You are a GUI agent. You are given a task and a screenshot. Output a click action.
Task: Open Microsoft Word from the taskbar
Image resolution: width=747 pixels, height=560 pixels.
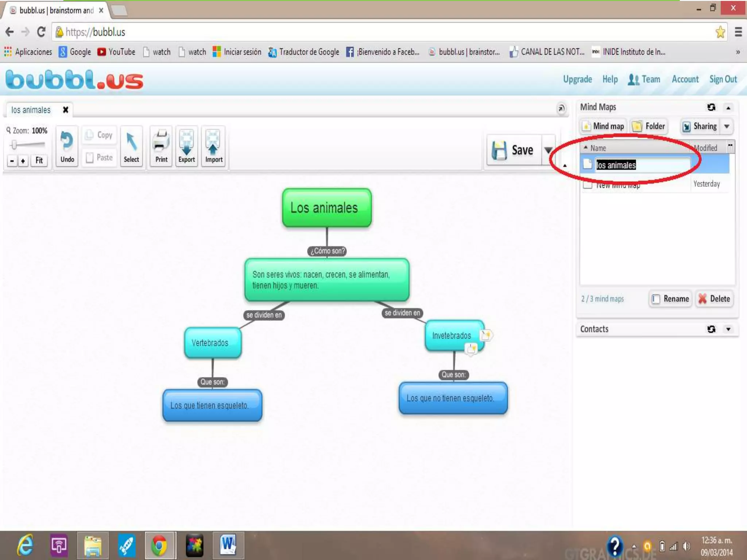(x=228, y=545)
